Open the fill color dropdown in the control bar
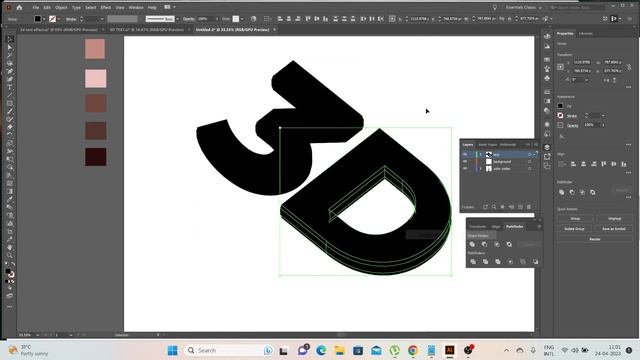 pyautogui.click(x=44, y=19)
